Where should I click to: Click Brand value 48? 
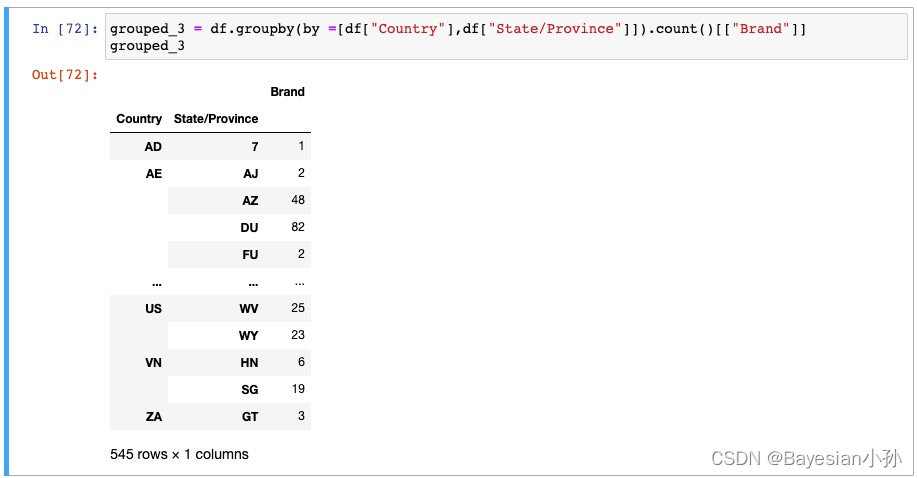pyautogui.click(x=298, y=200)
